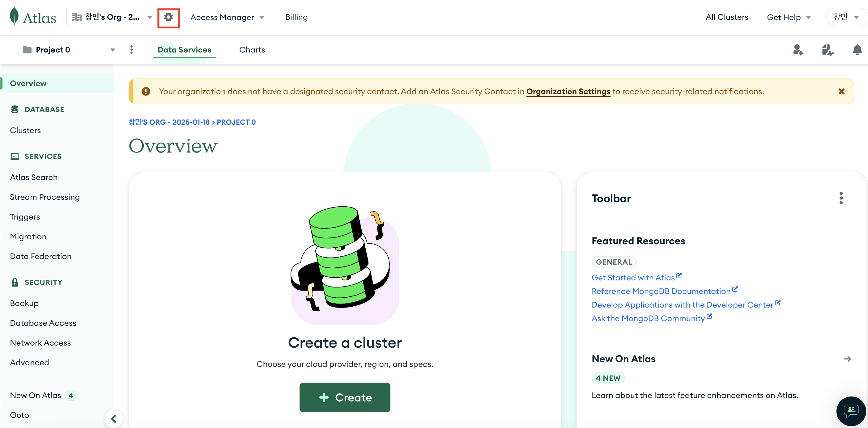Dismiss the security contact warning banner
The height and width of the screenshot is (428, 868).
841,91
